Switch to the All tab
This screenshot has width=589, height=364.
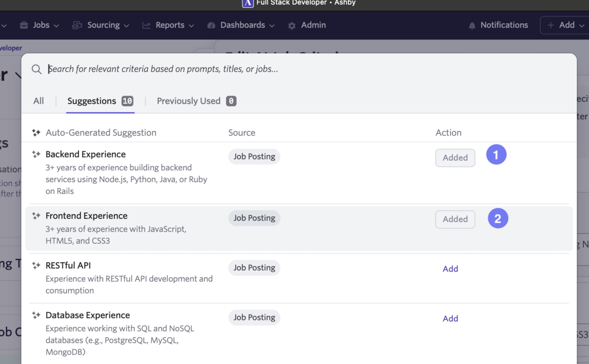[x=38, y=101]
